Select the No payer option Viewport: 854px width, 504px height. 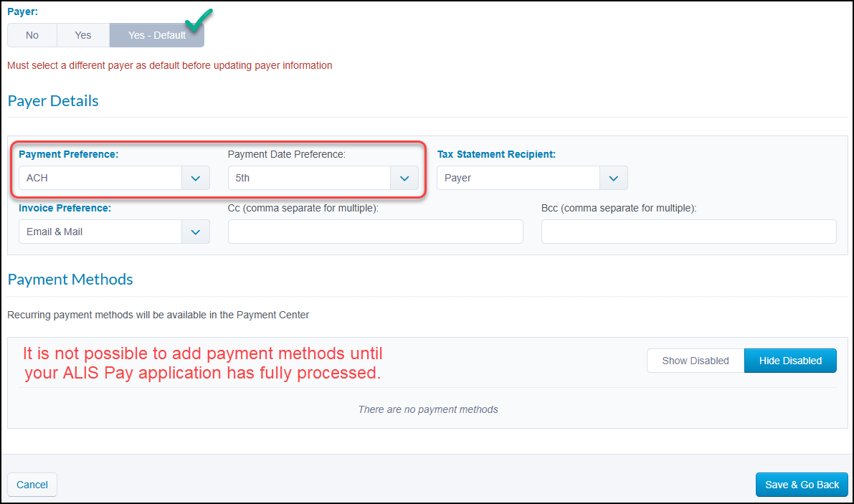[x=32, y=35]
